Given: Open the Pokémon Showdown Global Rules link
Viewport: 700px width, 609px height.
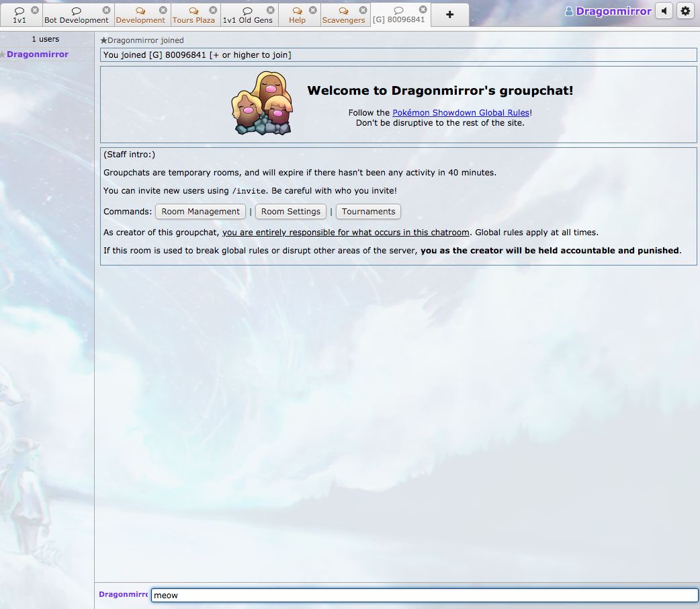Looking at the screenshot, I should point(461,113).
